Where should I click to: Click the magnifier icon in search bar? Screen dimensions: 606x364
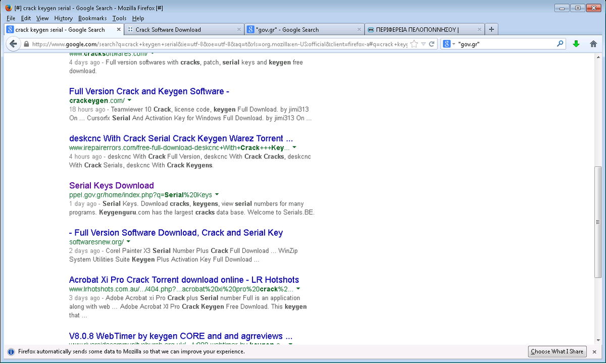[x=560, y=44]
